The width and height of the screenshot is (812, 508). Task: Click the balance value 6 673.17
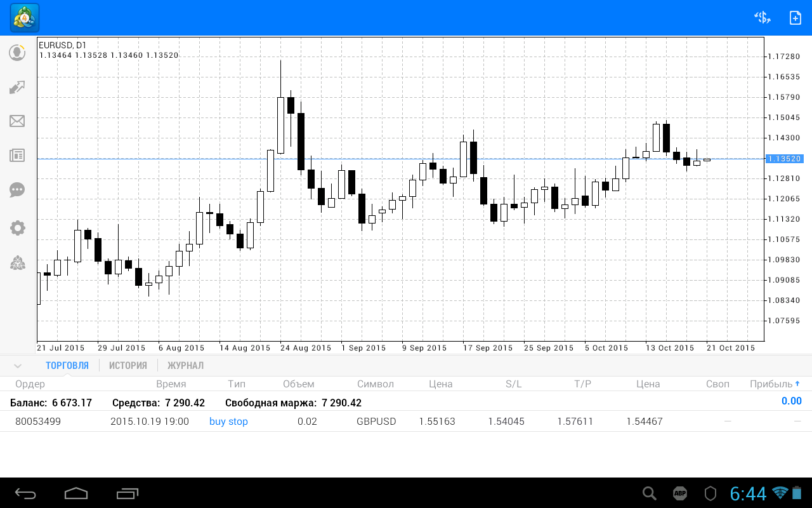click(x=72, y=403)
